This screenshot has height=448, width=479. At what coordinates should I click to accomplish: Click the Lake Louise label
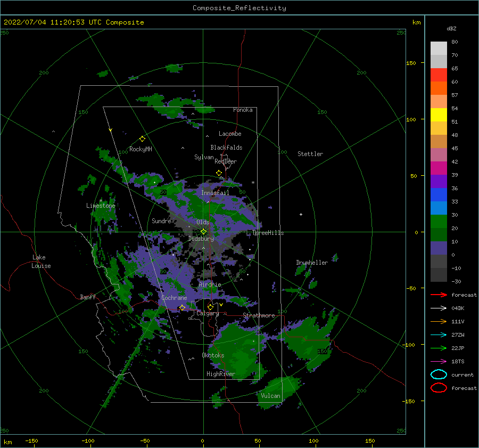41,262
